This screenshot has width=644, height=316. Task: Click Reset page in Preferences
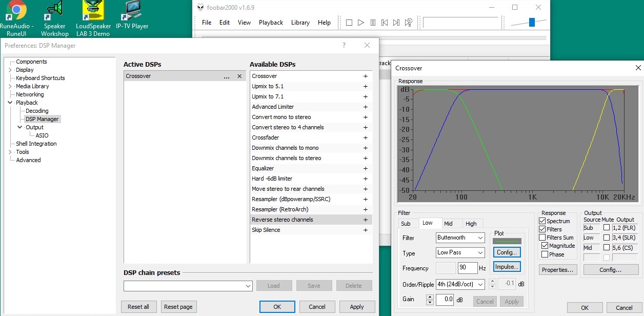178,307
